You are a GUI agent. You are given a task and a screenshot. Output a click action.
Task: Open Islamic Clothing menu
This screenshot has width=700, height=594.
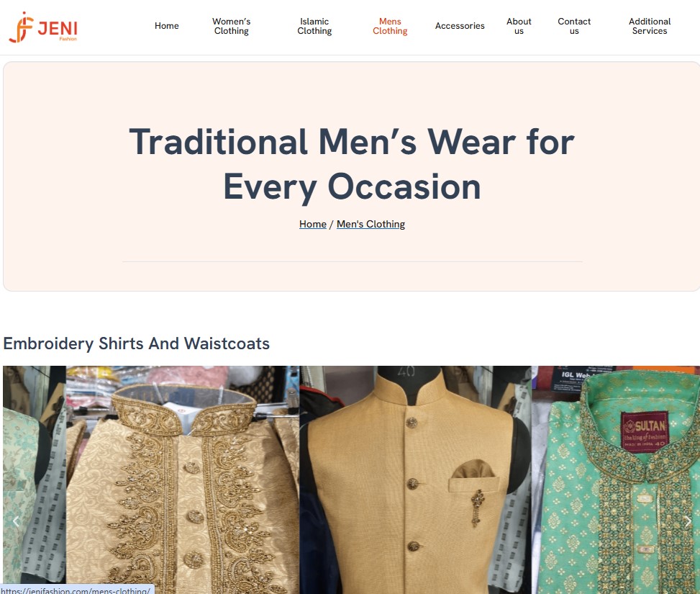314,26
